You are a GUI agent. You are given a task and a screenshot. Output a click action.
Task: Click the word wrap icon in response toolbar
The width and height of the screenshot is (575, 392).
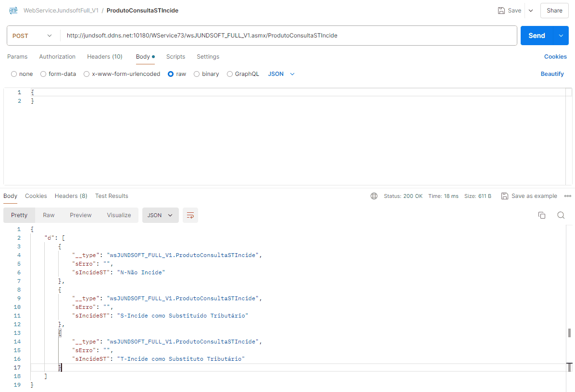pyautogui.click(x=190, y=215)
